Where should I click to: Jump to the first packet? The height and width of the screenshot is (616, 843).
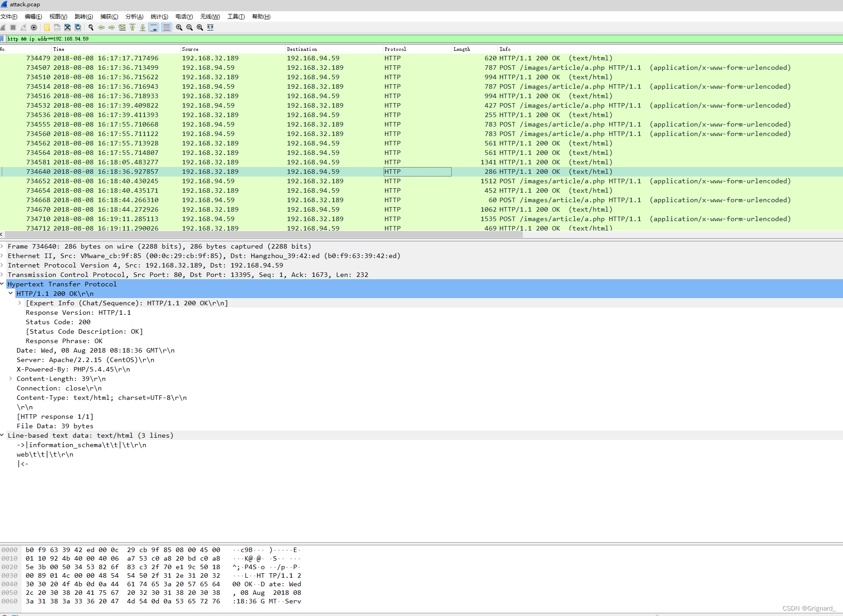132,27
